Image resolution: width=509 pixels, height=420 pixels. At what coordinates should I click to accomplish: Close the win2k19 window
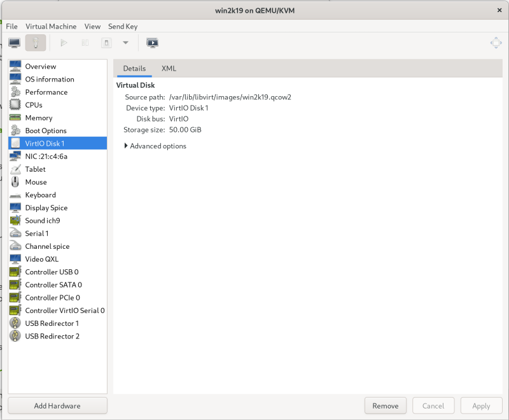[499, 10]
